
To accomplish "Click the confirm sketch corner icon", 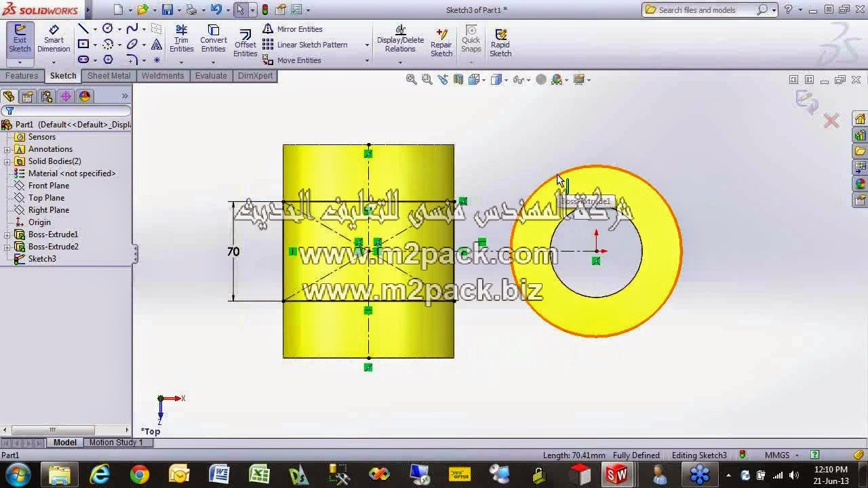I will click(x=807, y=101).
